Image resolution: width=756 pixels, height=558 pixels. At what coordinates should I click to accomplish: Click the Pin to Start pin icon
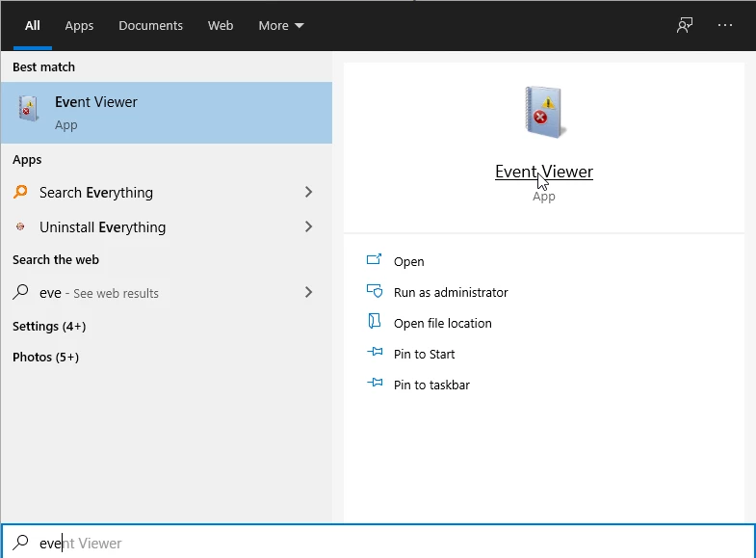click(x=375, y=352)
